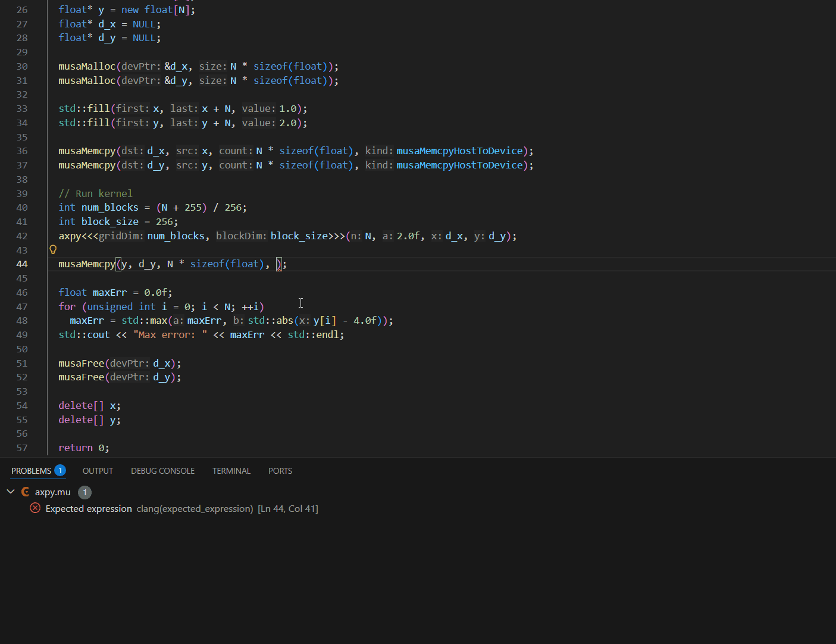Open the DEBUG CONSOLE tab

point(162,471)
